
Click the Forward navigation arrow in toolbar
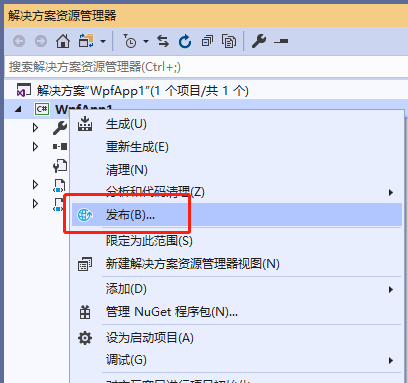41,41
